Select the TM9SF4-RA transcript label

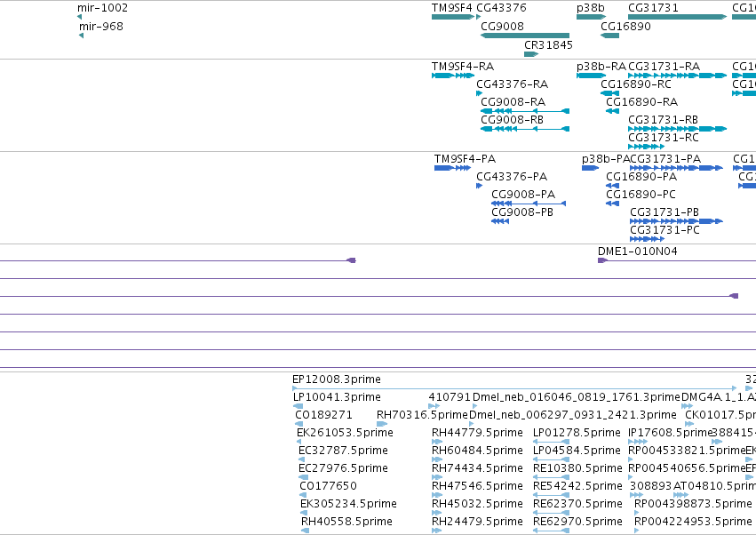click(x=463, y=66)
